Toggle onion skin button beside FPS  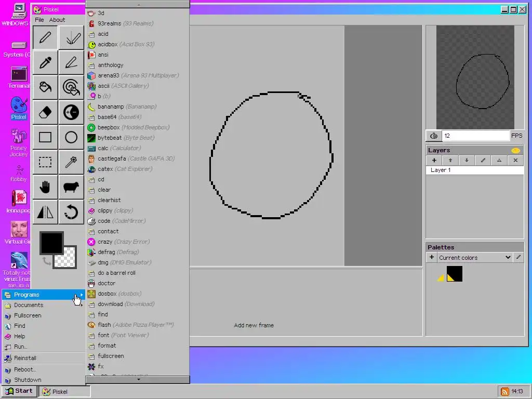click(434, 136)
